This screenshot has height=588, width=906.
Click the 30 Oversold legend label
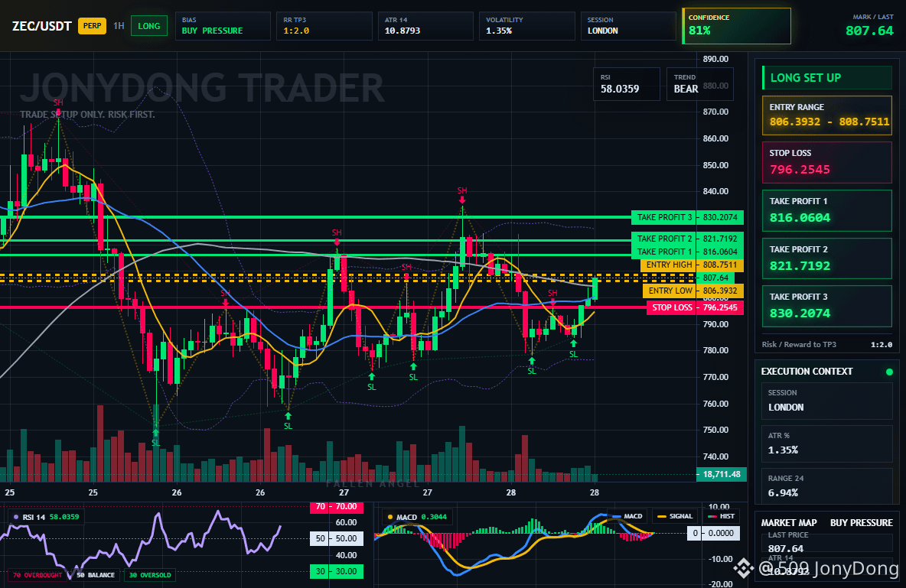[x=150, y=575]
